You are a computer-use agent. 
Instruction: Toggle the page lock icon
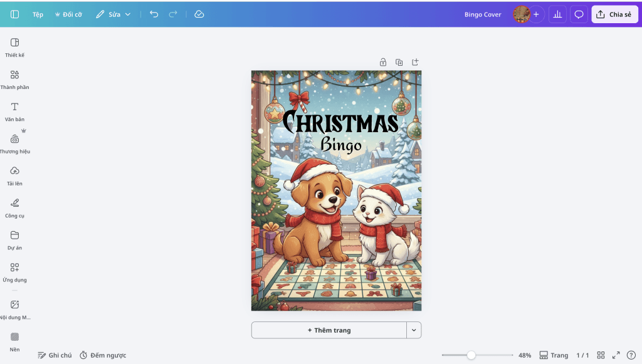(383, 62)
